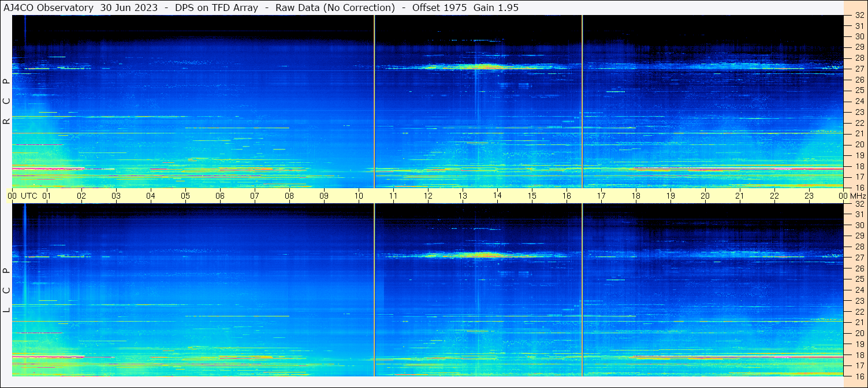
Task: Click the green marker after 10 UTC in RCP panel
Action: (x=374, y=101)
